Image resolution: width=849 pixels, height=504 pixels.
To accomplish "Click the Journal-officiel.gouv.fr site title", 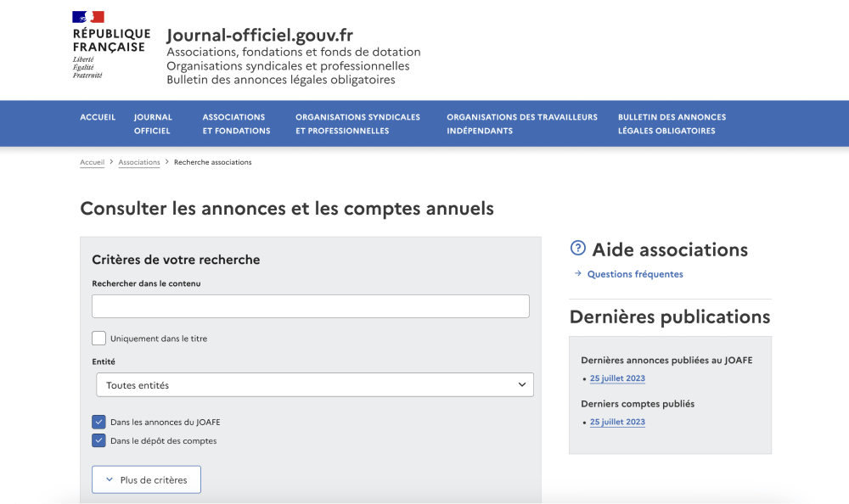I will (x=260, y=36).
